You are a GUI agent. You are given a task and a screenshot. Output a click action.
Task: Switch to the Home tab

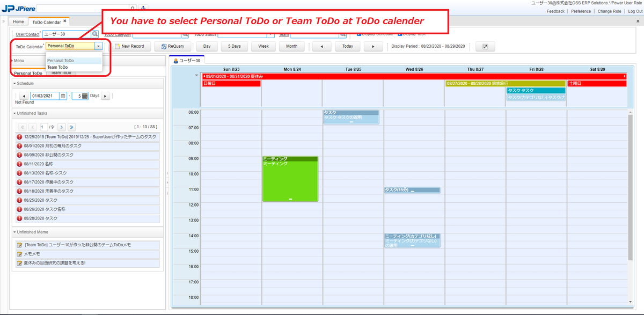tap(18, 22)
